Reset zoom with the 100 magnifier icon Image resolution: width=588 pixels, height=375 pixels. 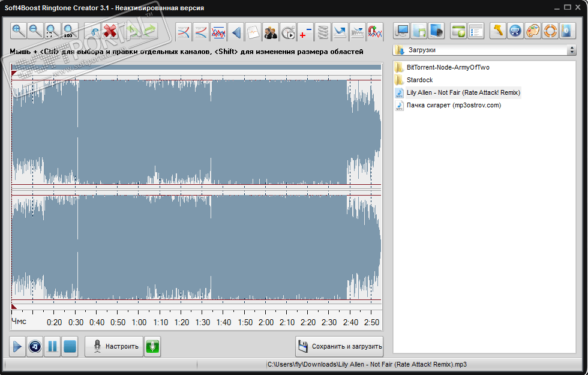(x=70, y=31)
